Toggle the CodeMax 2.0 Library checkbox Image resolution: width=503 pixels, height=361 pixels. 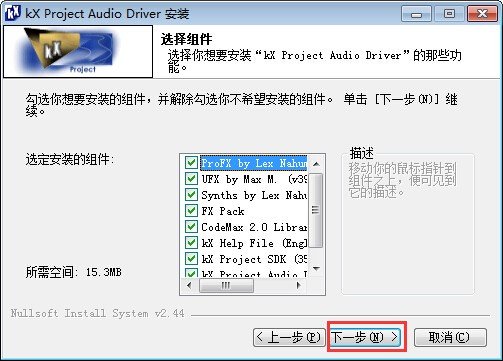pyautogui.click(x=191, y=227)
